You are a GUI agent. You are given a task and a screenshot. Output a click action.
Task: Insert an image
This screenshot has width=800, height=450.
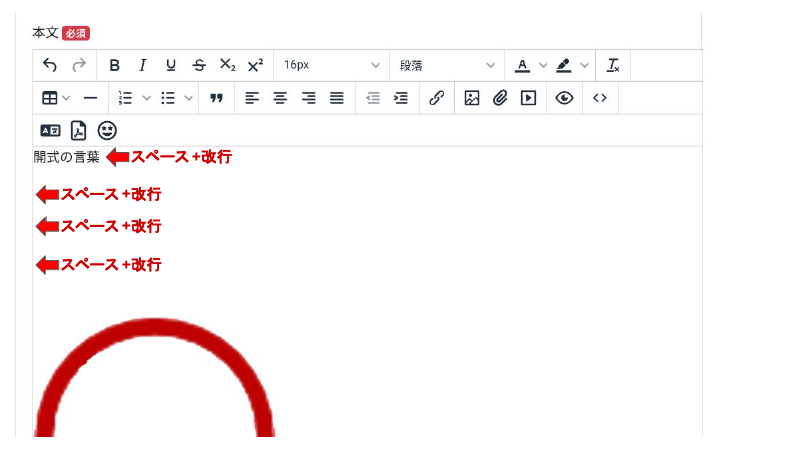(472, 98)
